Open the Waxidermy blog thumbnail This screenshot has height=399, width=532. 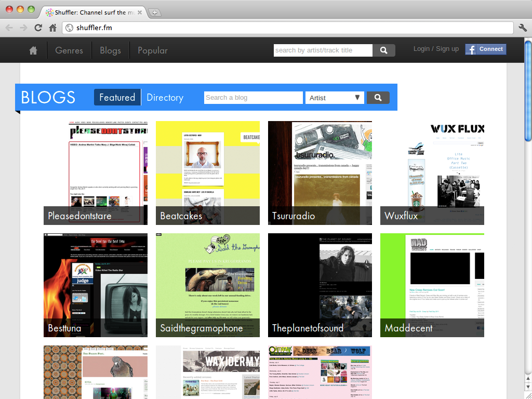pos(208,372)
